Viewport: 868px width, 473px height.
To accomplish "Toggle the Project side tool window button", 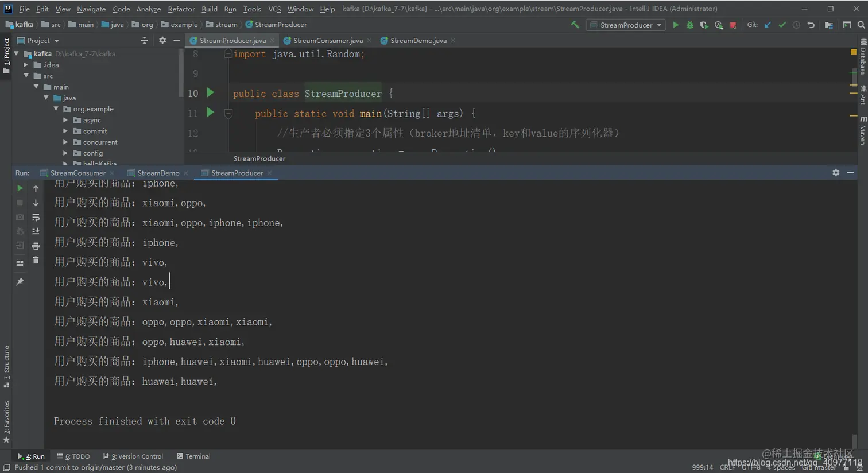I will 6,56.
